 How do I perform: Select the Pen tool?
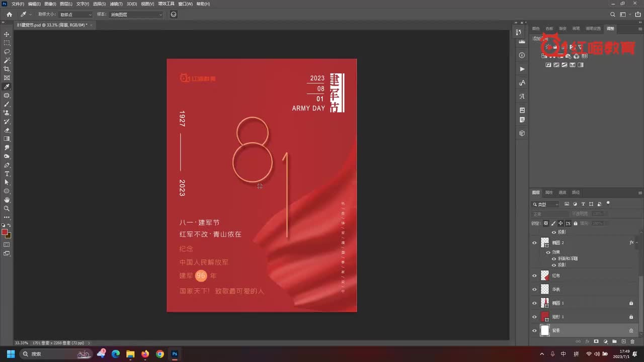(x=7, y=165)
